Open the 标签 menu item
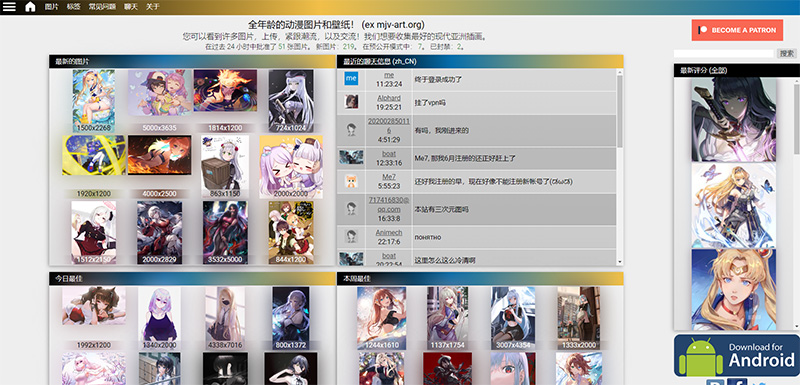Screen dimensions: 800x385 [73, 7]
